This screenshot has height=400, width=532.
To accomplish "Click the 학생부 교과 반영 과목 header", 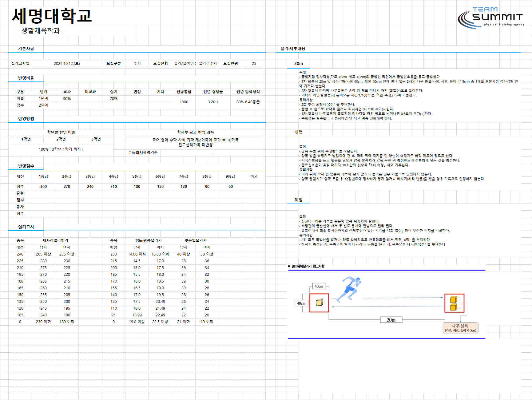I will point(195,132).
